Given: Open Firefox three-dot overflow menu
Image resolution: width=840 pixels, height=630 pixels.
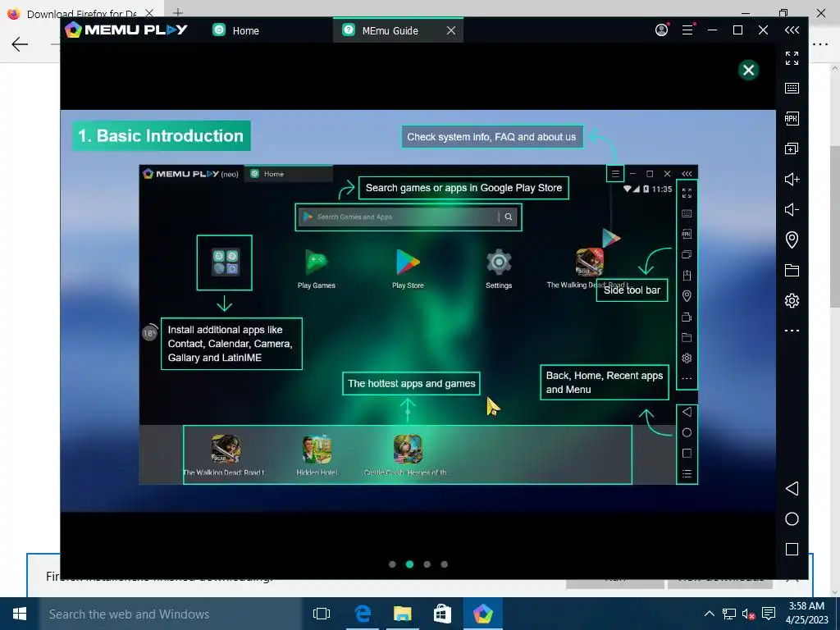Looking at the screenshot, I should [820, 44].
